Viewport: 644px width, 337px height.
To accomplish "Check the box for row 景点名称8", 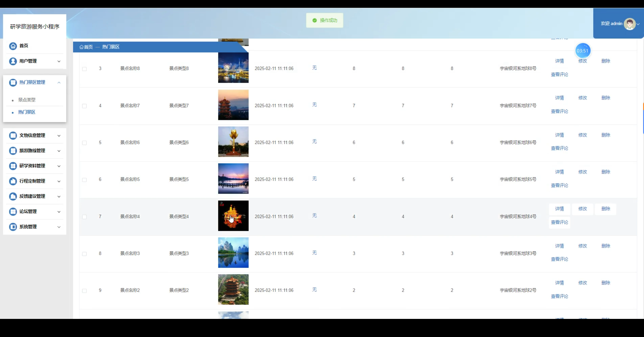I will point(85,69).
